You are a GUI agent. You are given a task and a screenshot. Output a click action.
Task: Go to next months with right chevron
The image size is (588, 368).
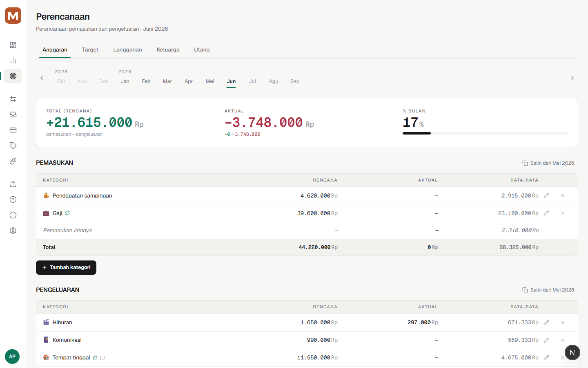point(572,78)
